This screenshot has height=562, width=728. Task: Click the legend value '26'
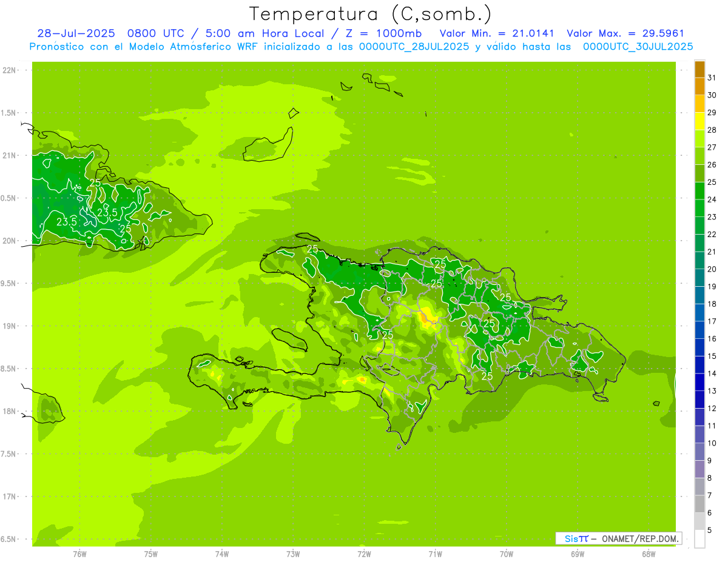(x=712, y=164)
